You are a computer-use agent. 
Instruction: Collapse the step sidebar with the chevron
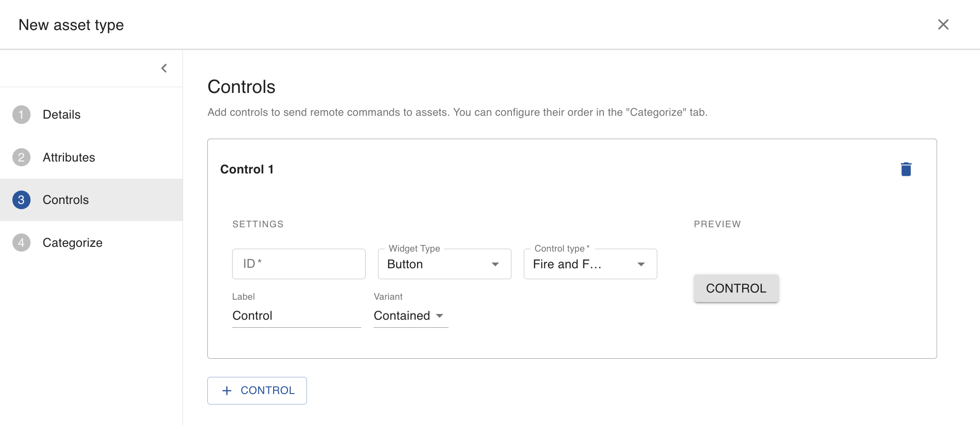pyautogui.click(x=164, y=68)
